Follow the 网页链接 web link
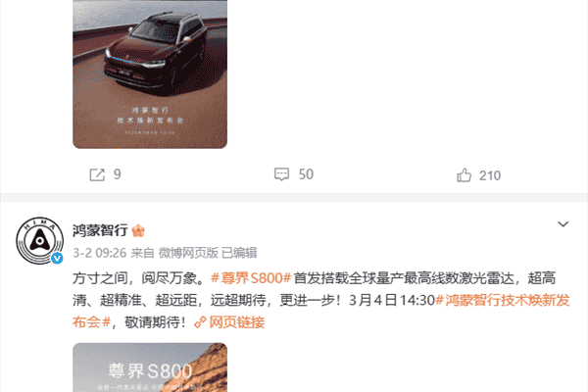 tap(236, 322)
